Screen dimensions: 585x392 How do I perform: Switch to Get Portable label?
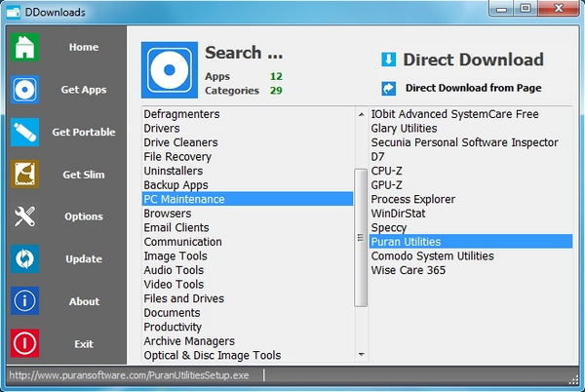84,132
